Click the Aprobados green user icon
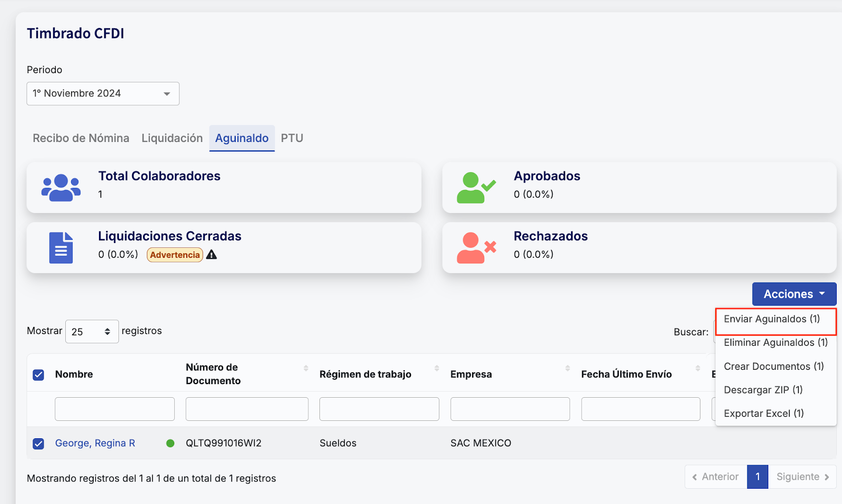The height and width of the screenshot is (504, 842). click(475, 188)
